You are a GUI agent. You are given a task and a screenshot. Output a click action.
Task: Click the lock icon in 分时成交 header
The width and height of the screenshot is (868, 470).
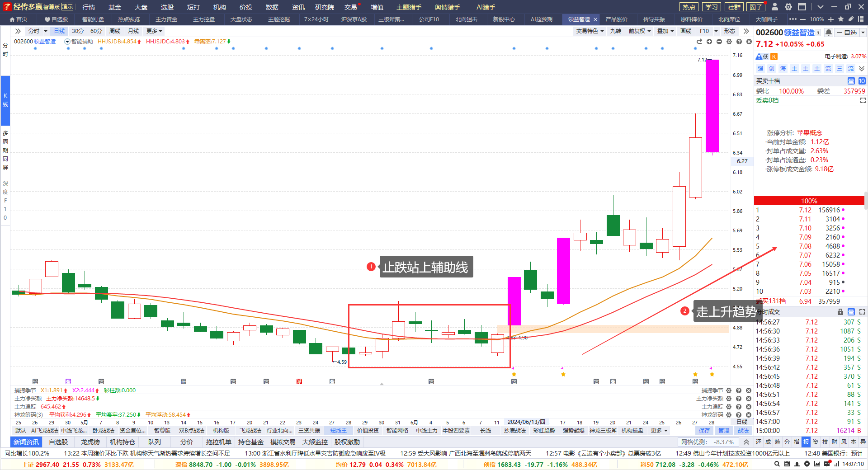[x=840, y=312]
